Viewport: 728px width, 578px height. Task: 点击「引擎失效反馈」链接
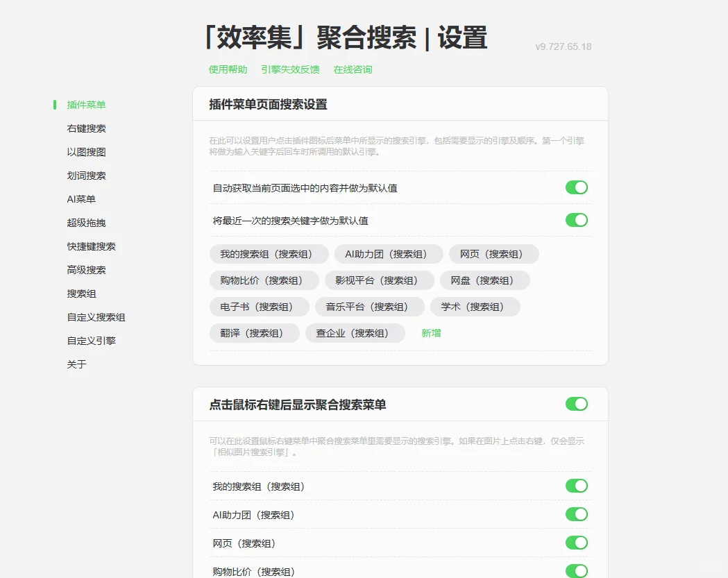(x=290, y=69)
